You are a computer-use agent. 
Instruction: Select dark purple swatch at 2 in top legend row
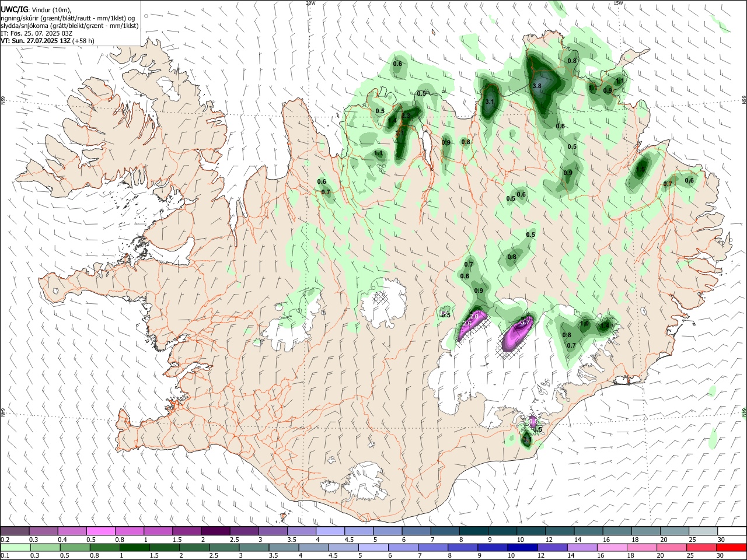point(215,531)
